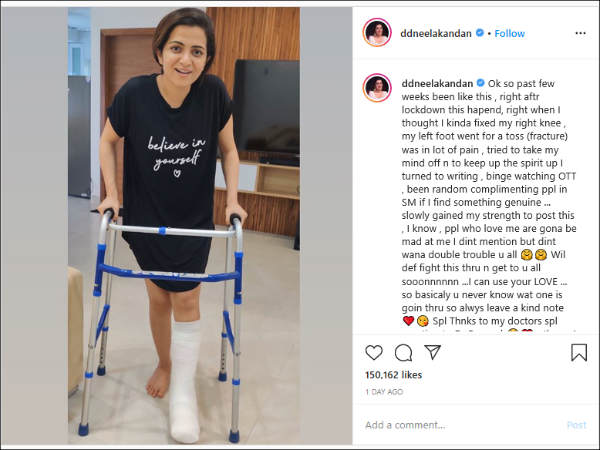Viewport: 600px width, 450px height.
Task: View the 150,162 likes list
Action: click(393, 375)
